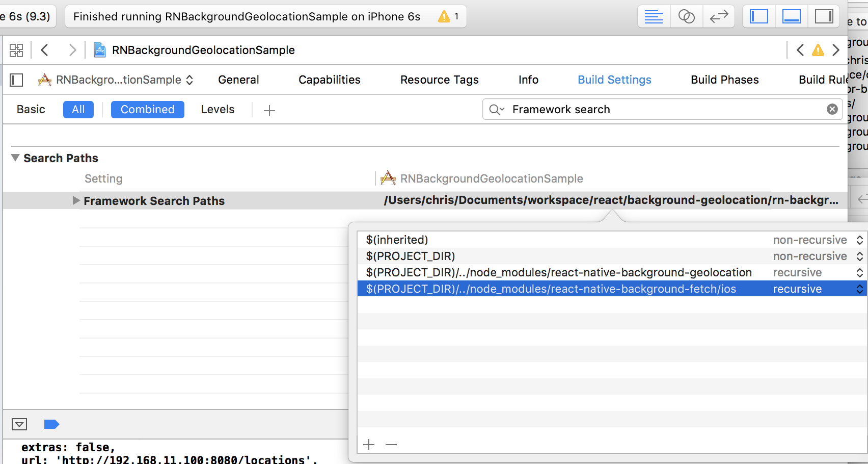
Task: Select the react-native-background-geolocation path entry
Action: pyautogui.click(x=611, y=272)
